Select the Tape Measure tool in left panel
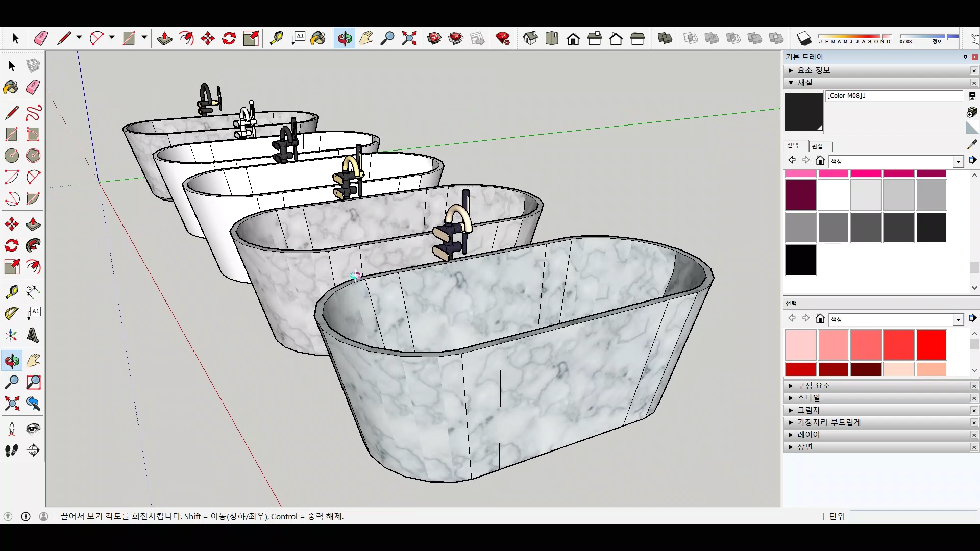 (12, 291)
